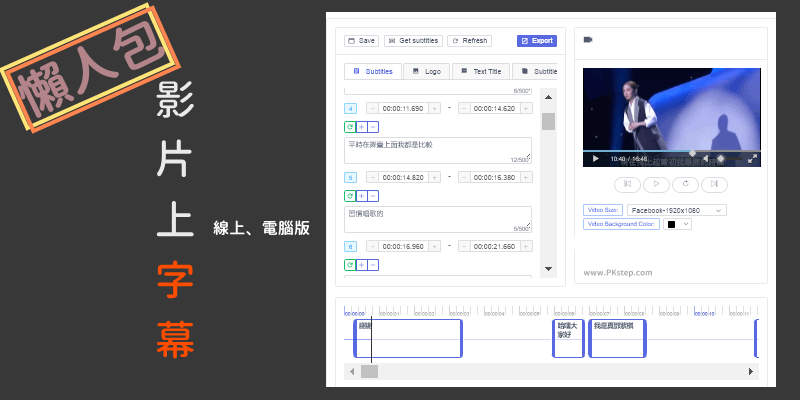Increase end time 00:00:14.620
The image size is (800, 400).
527,108
